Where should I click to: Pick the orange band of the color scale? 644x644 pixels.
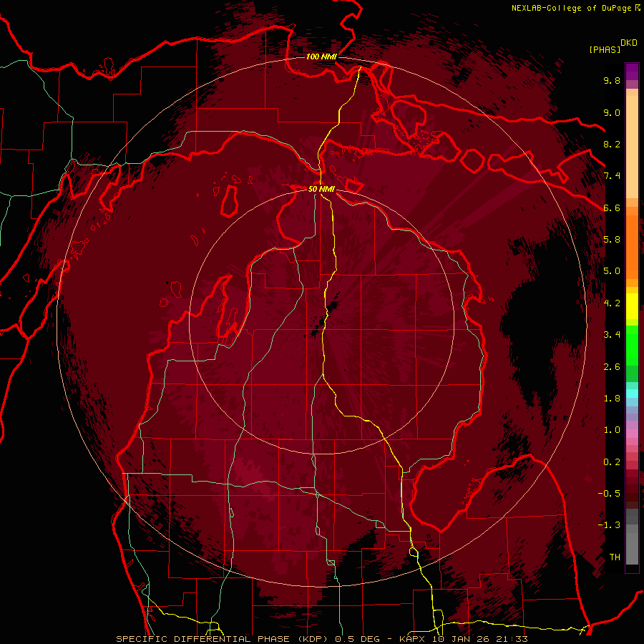click(x=632, y=246)
